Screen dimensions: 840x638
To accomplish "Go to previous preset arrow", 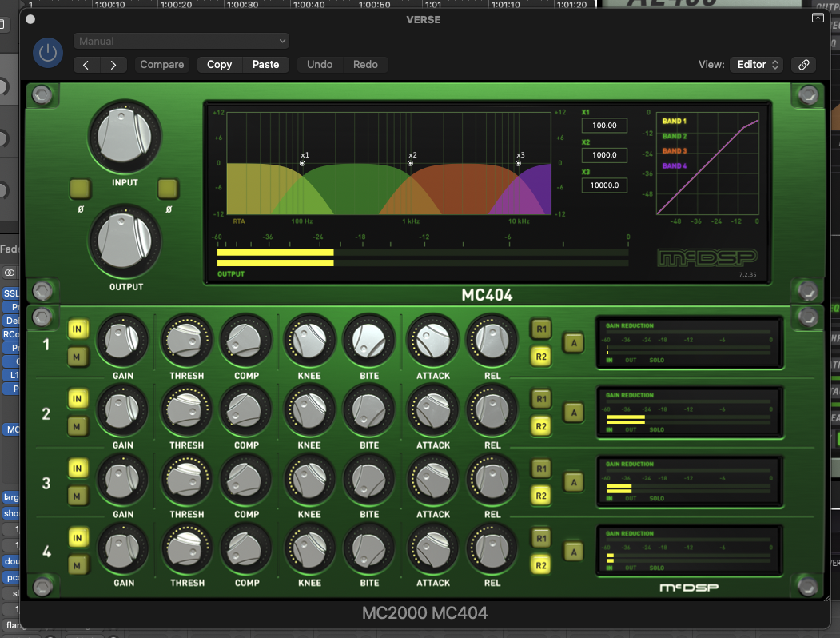I will (x=86, y=65).
